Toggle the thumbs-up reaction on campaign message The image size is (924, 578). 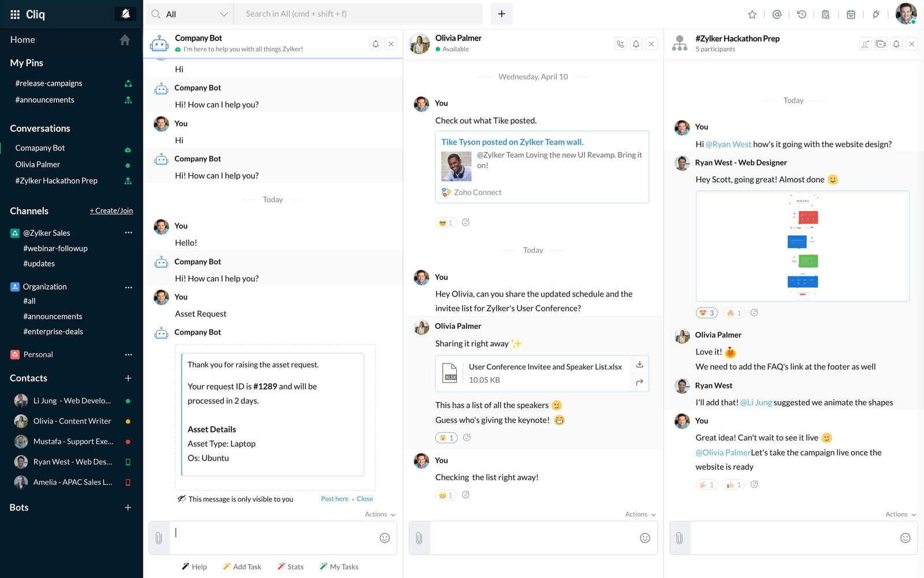point(733,485)
